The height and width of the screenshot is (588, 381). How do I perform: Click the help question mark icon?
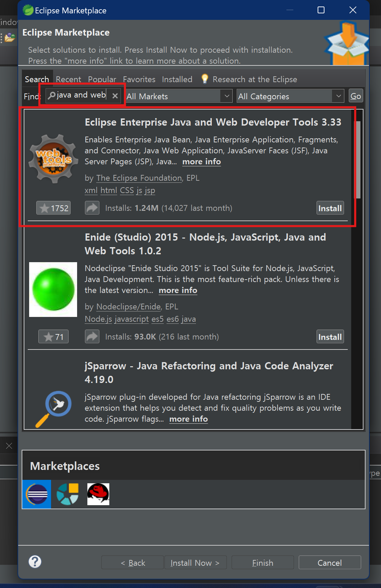click(x=35, y=562)
